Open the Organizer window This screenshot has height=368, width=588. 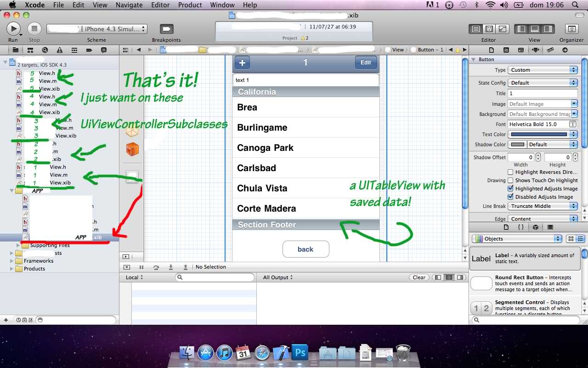click(571, 29)
